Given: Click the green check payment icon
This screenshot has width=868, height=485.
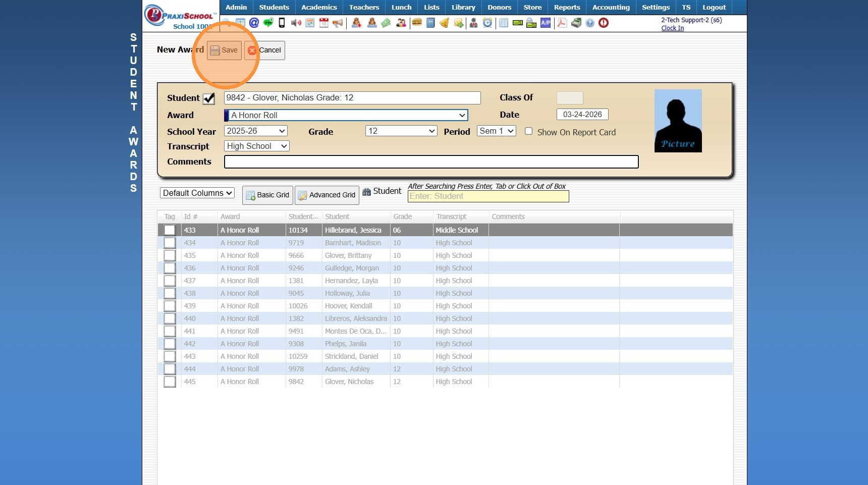Looking at the screenshot, I should [518, 23].
